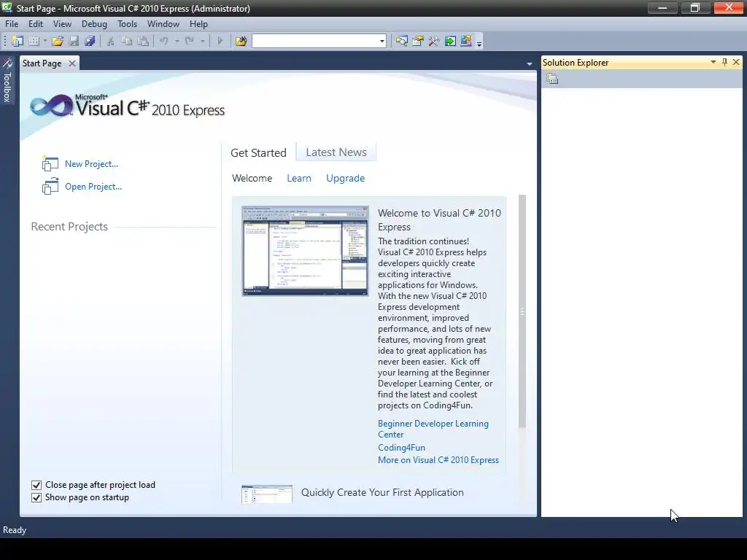Click the New Project icon on Start Page

[50, 164]
